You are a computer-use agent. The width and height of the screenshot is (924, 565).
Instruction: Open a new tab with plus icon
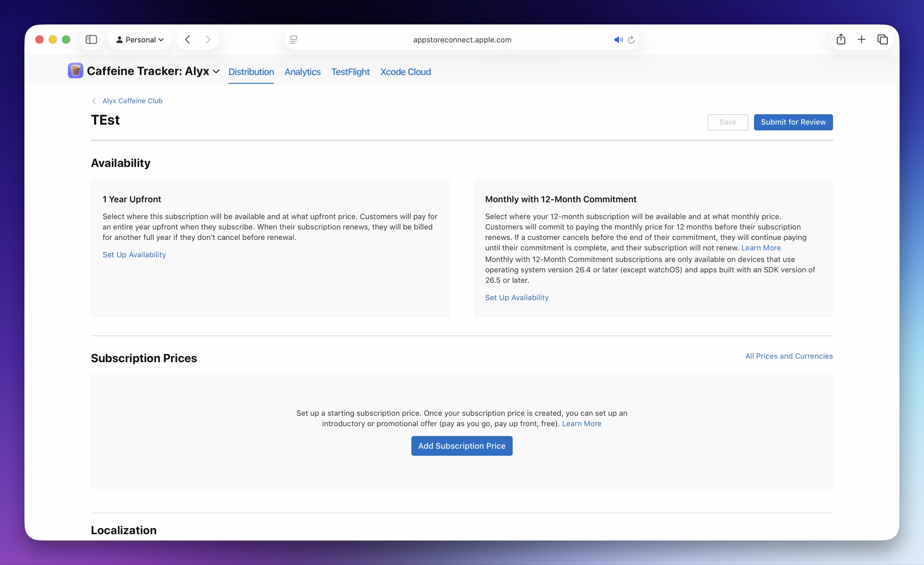click(x=862, y=40)
